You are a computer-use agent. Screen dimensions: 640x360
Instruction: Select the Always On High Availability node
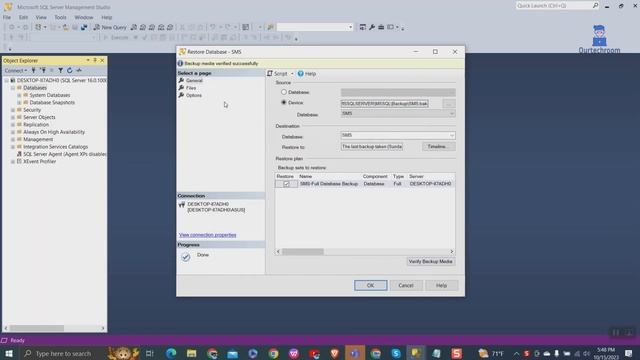tap(54, 132)
